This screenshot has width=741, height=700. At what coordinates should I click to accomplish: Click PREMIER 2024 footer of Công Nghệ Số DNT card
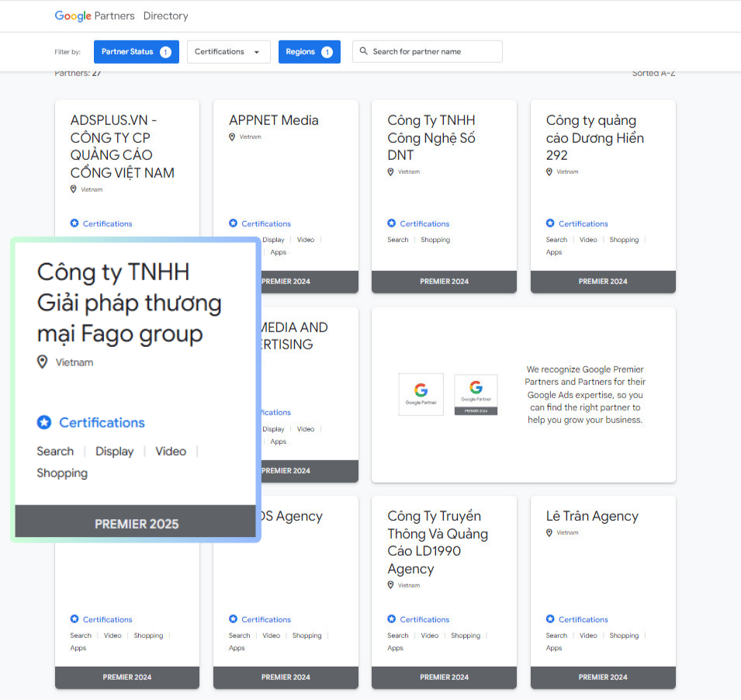point(445,282)
